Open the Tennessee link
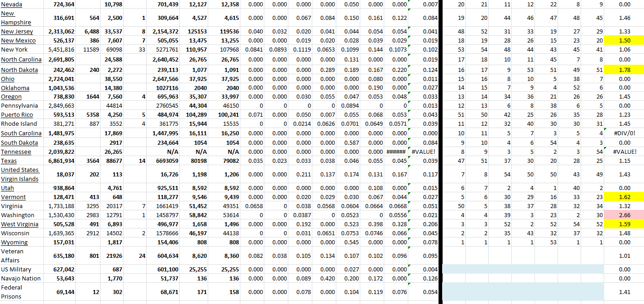Screen dimensions: 644x304 tap(16, 152)
